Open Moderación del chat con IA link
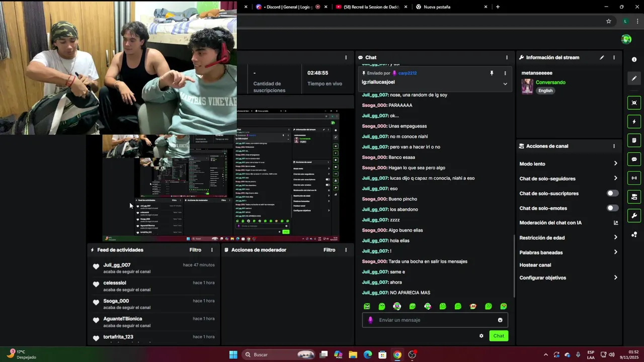 click(550, 223)
